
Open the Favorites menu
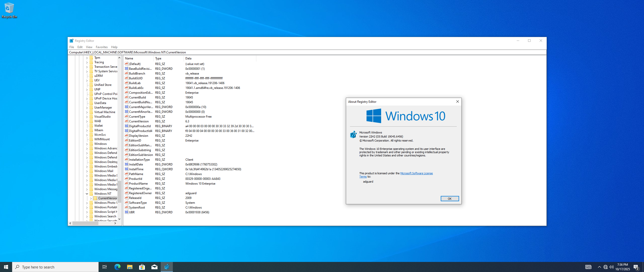click(x=102, y=47)
